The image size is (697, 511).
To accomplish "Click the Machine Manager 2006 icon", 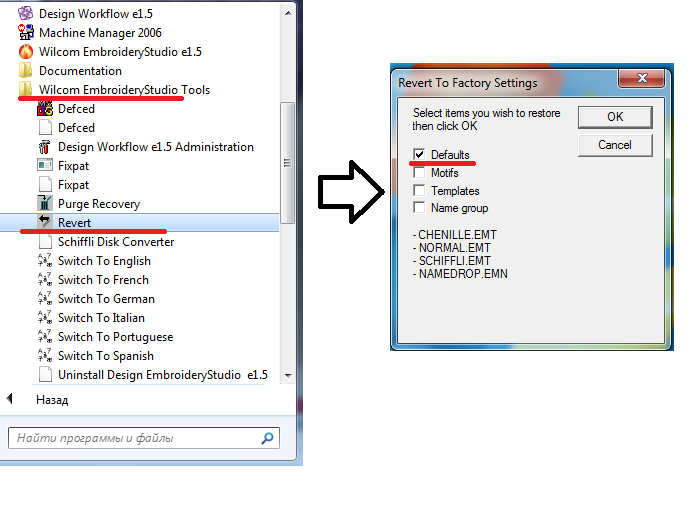I will pos(25,32).
